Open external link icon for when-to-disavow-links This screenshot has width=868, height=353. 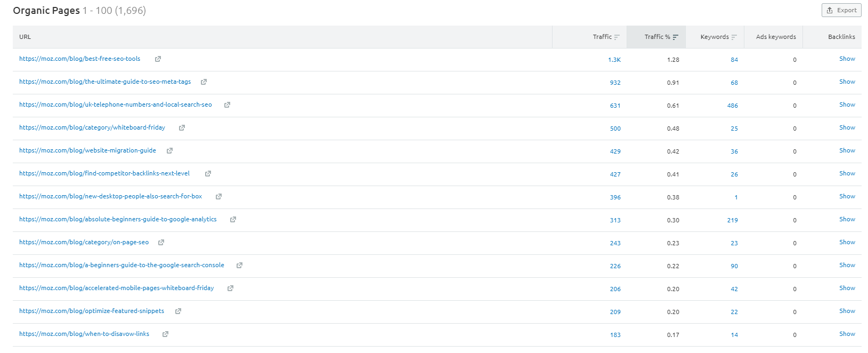[165, 334]
